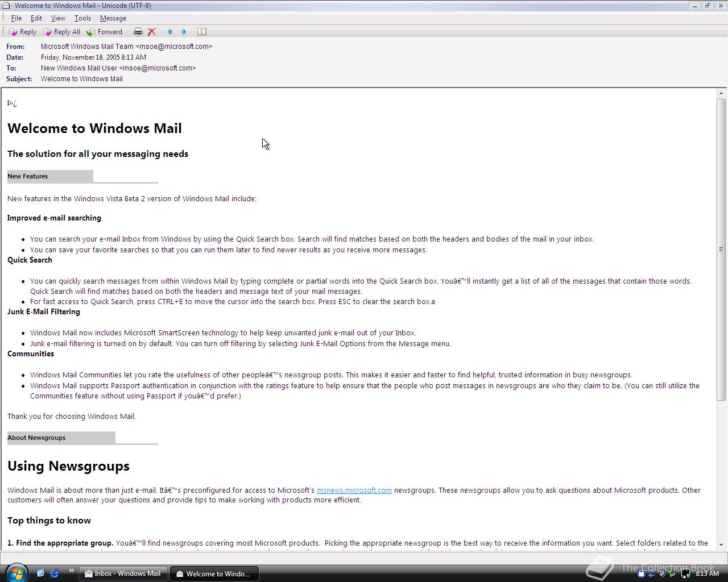Click the blue sync arrows tray icon
The height and width of the screenshot is (582, 728).
click(651, 573)
